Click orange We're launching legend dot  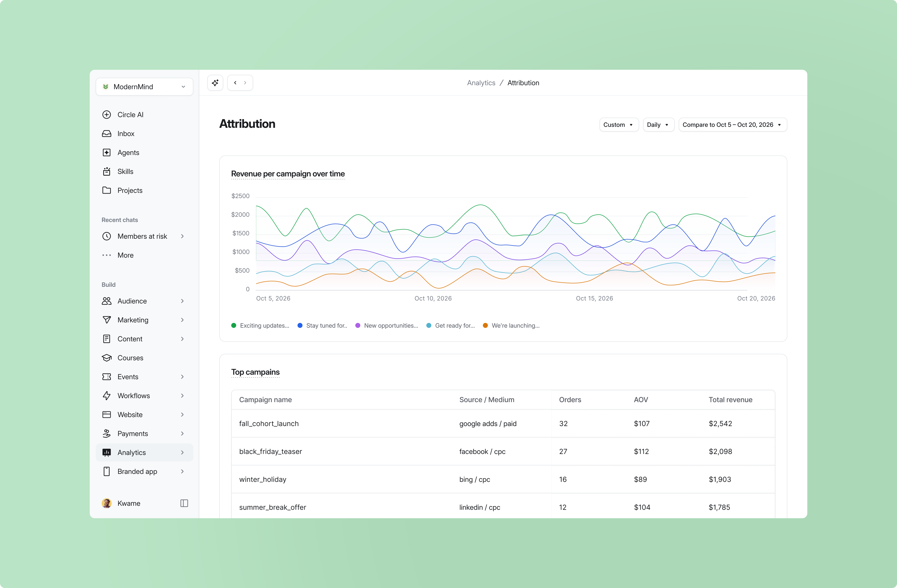pos(485,325)
